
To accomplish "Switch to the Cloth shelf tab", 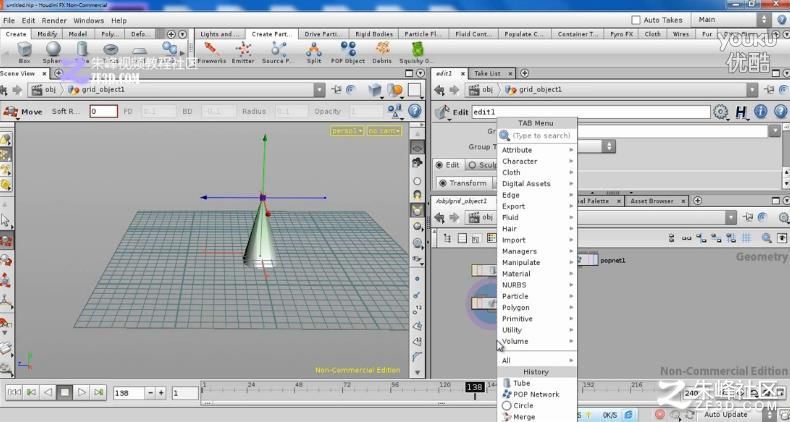I will (652, 34).
